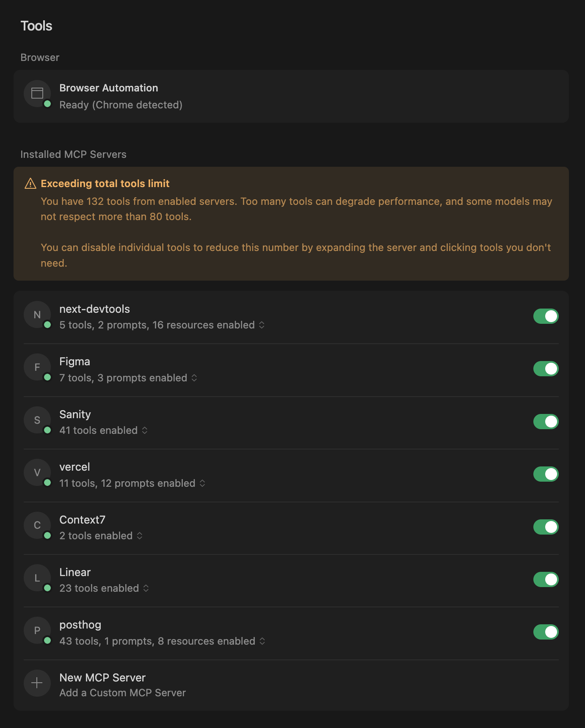Click the plus icon for New MCP Server
This screenshot has width=585, height=728.
(x=37, y=683)
